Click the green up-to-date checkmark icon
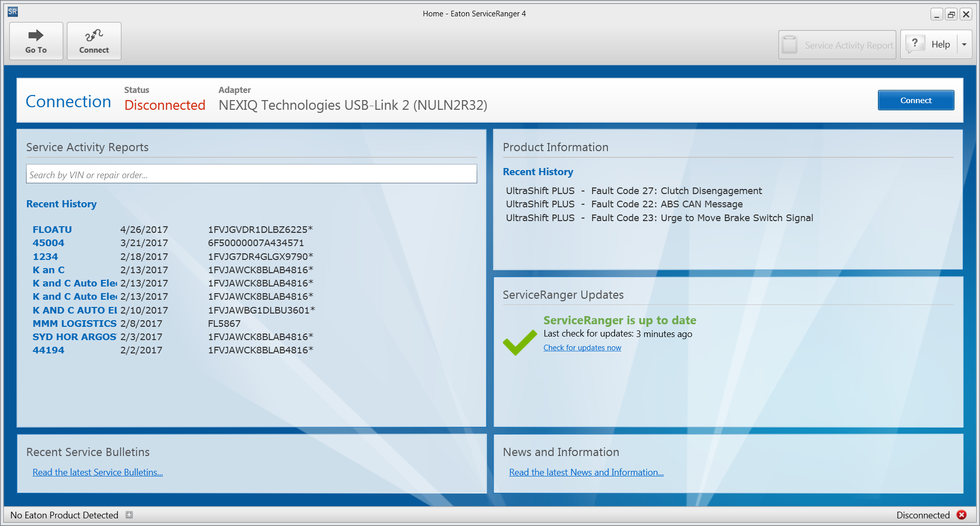 [520, 342]
